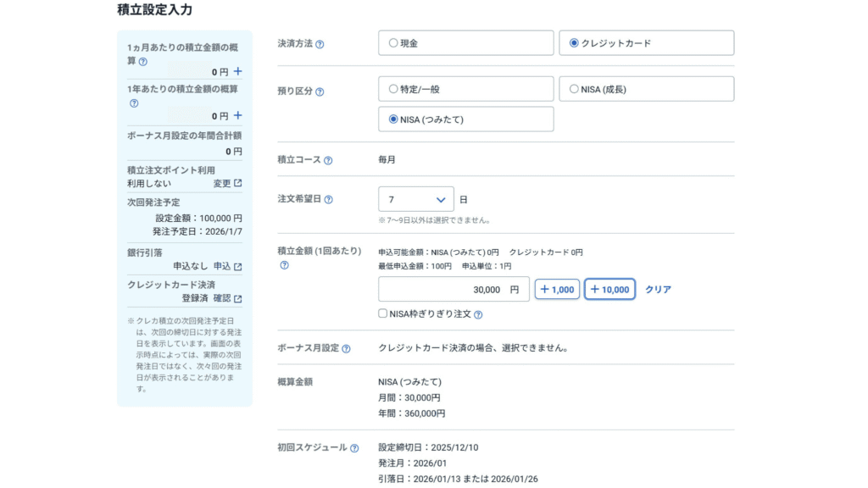
Task: Enable NISA枠ぎりぎり注文 checkbox
Action: [x=383, y=314]
